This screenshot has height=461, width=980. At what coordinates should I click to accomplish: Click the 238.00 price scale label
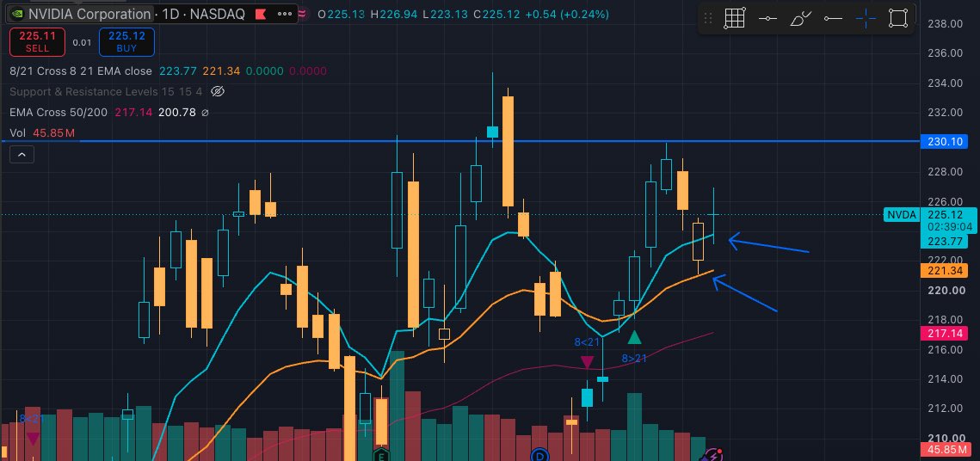pyautogui.click(x=945, y=24)
